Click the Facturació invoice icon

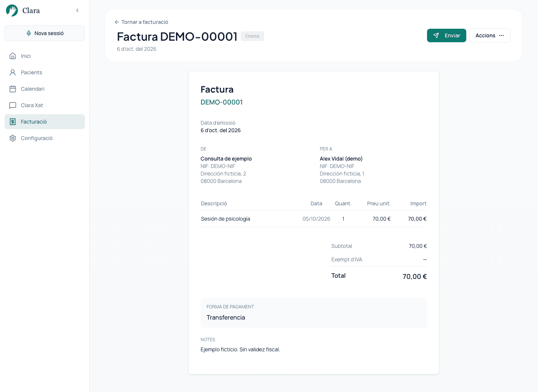(13, 122)
